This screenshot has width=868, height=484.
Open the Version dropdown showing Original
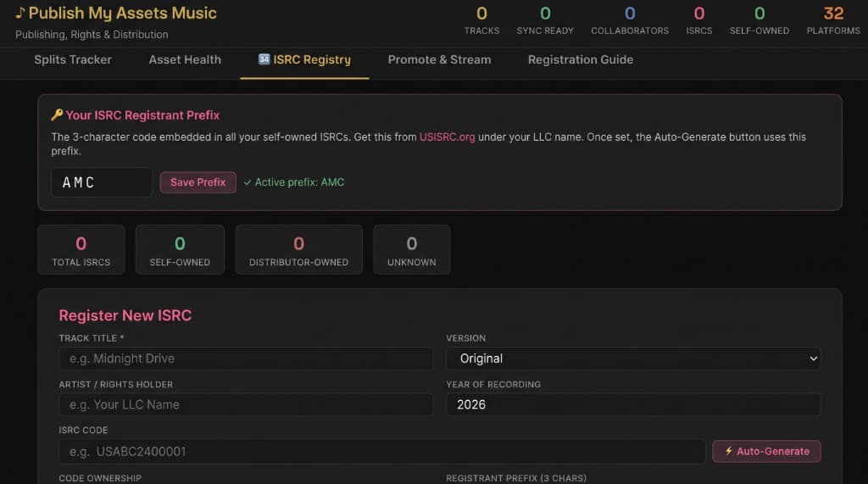tap(633, 359)
